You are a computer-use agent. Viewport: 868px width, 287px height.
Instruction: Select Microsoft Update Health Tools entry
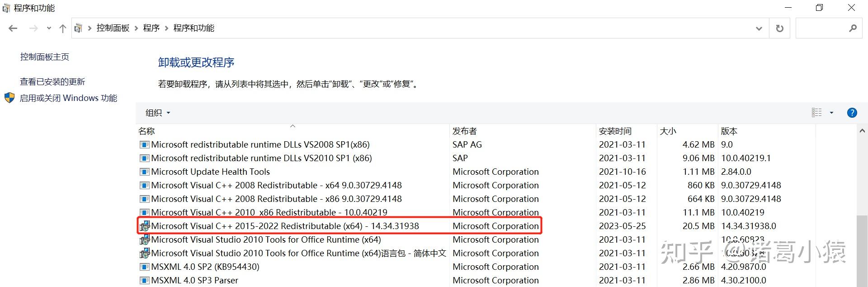tap(210, 172)
